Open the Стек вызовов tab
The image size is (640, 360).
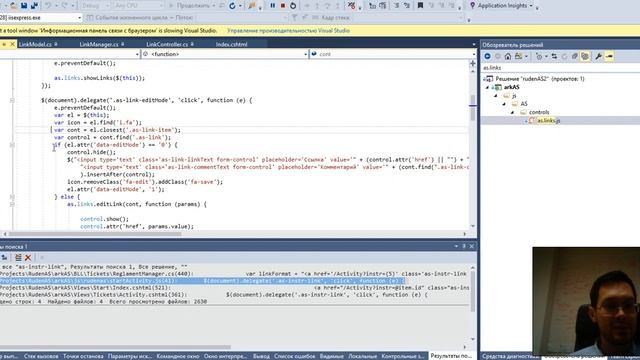[x=41, y=356]
